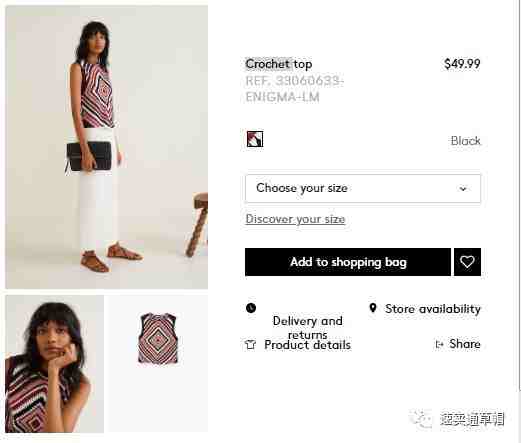Click the t-shirt icon for product details
521x443 pixels.
[x=250, y=344]
